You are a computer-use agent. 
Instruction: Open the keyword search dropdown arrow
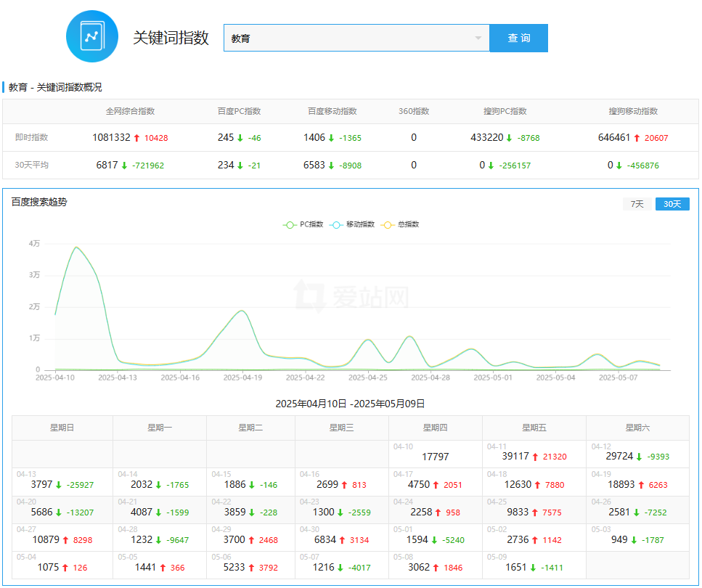coord(478,38)
